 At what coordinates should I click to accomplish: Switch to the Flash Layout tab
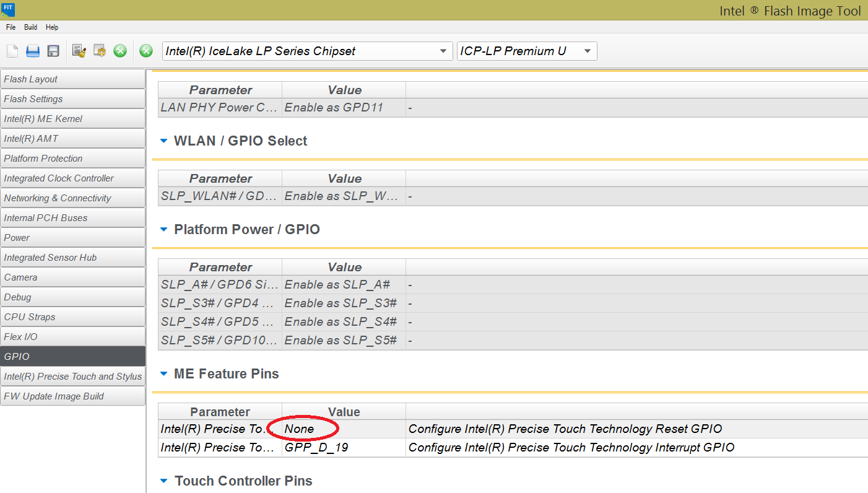click(x=73, y=79)
